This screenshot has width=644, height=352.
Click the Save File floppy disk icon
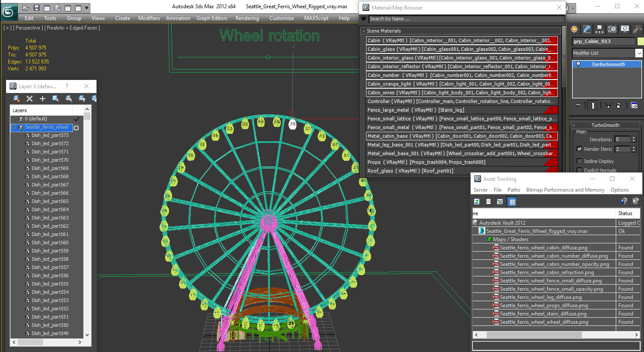[37, 8]
